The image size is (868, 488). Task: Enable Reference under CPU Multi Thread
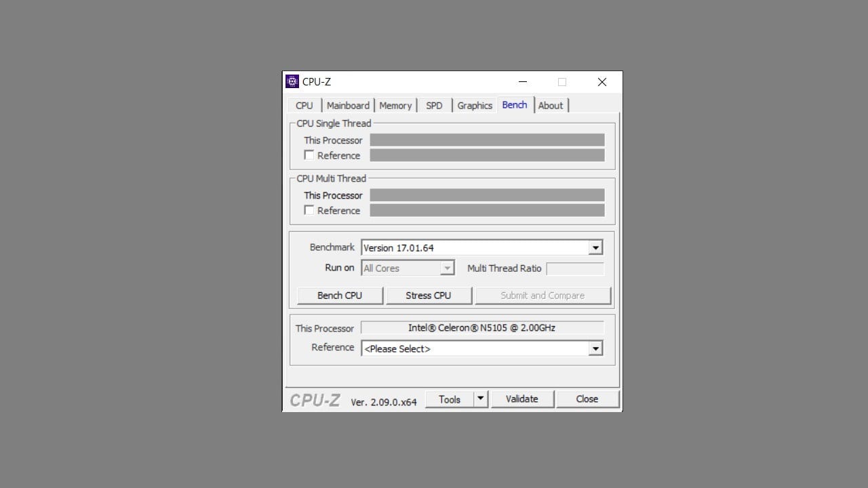(309, 210)
